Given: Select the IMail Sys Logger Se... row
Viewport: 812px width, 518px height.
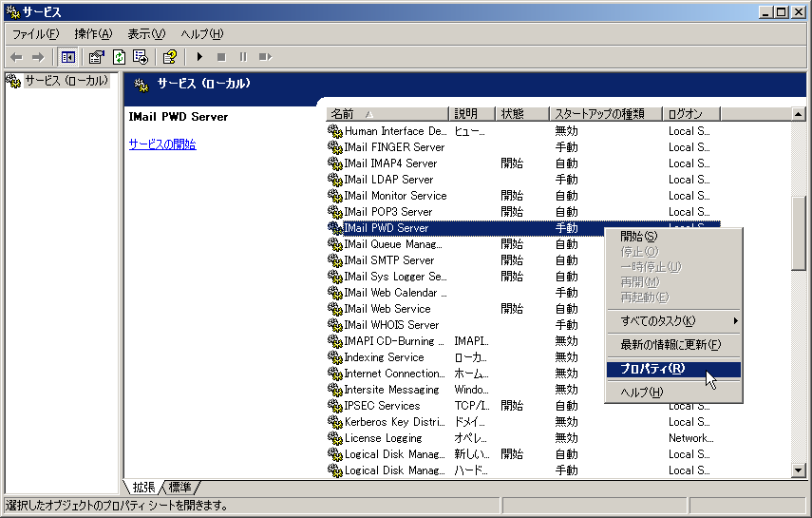Looking at the screenshot, I should tap(523, 277).
